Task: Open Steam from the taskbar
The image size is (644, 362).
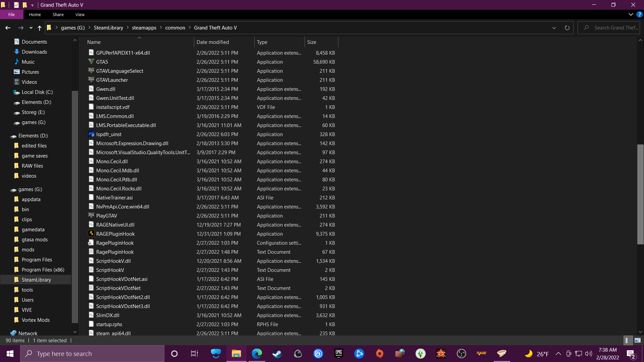Action: click(277, 354)
